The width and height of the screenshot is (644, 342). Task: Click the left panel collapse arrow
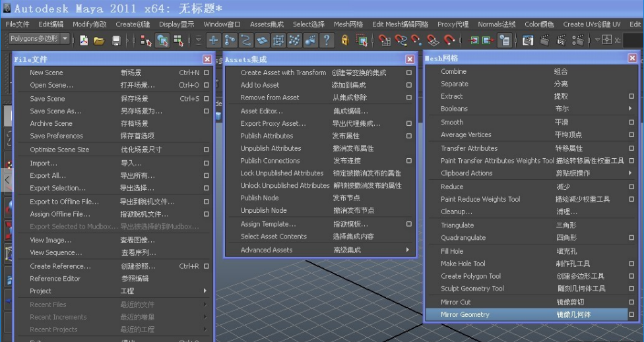tap(7, 180)
